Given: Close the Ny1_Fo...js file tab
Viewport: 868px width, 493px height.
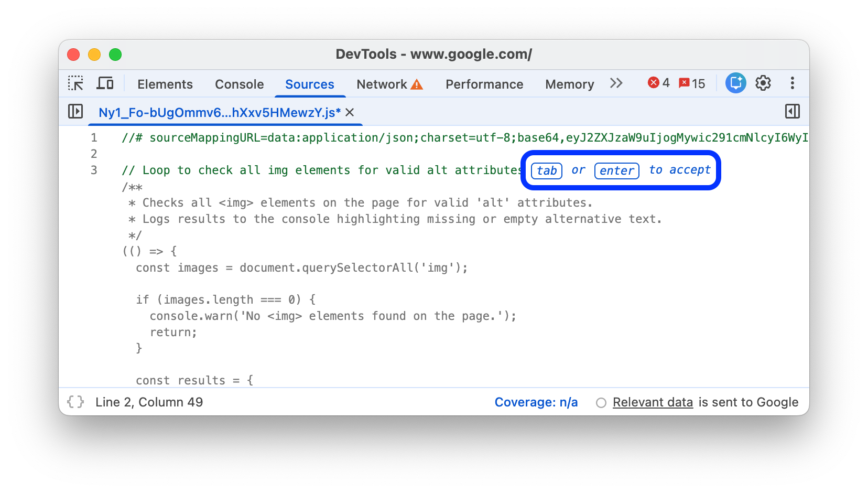Looking at the screenshot, I should (350, 112).
